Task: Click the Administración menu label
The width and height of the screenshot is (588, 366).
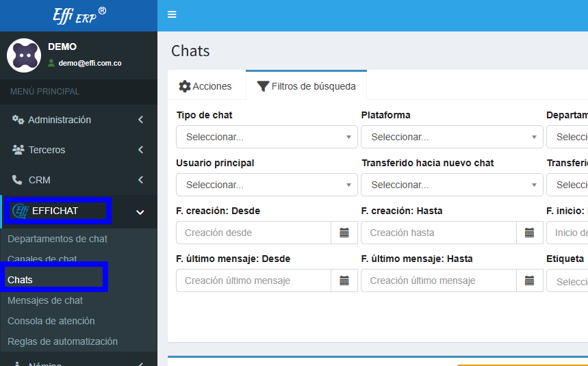Action: tap(60, 120)
